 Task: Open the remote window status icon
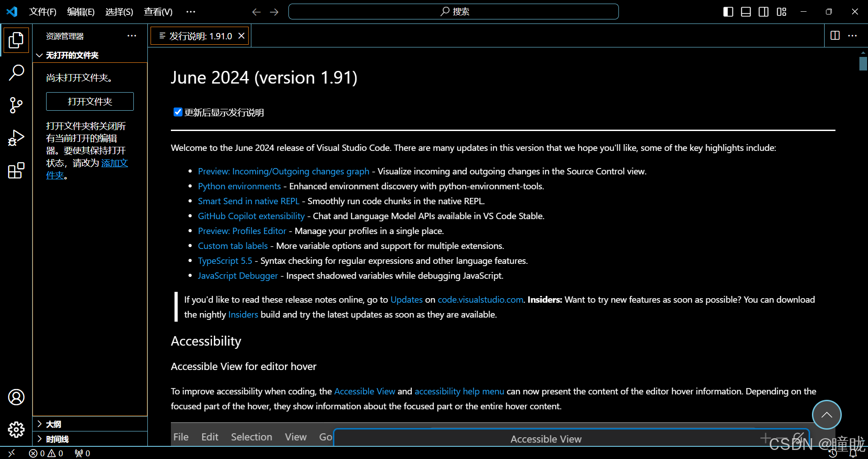tap(12, 453)
